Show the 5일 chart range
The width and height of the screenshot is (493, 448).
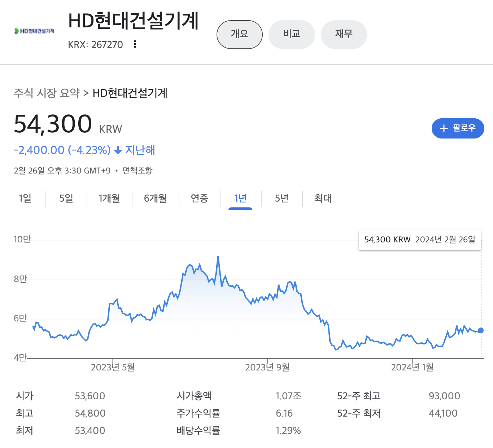(x=66, y=198)
